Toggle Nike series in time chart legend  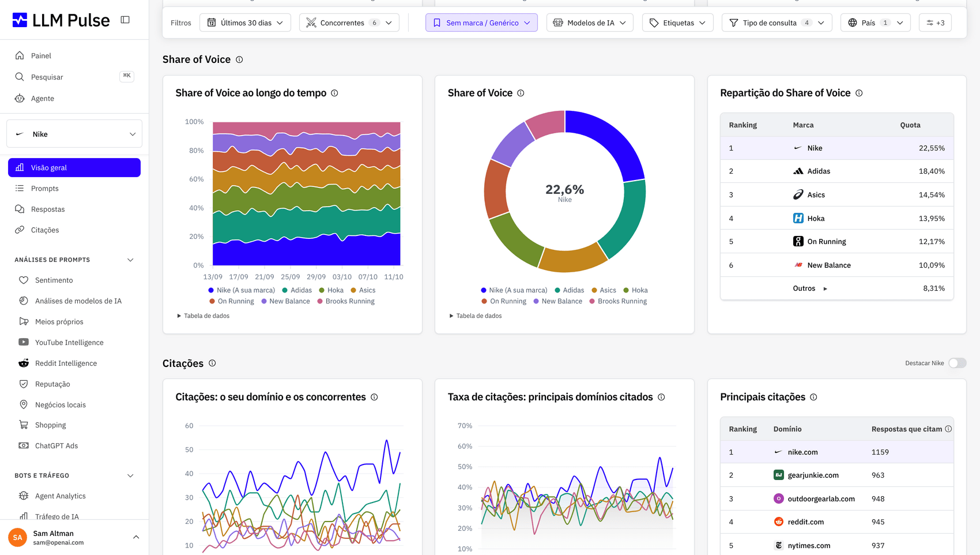242,290
